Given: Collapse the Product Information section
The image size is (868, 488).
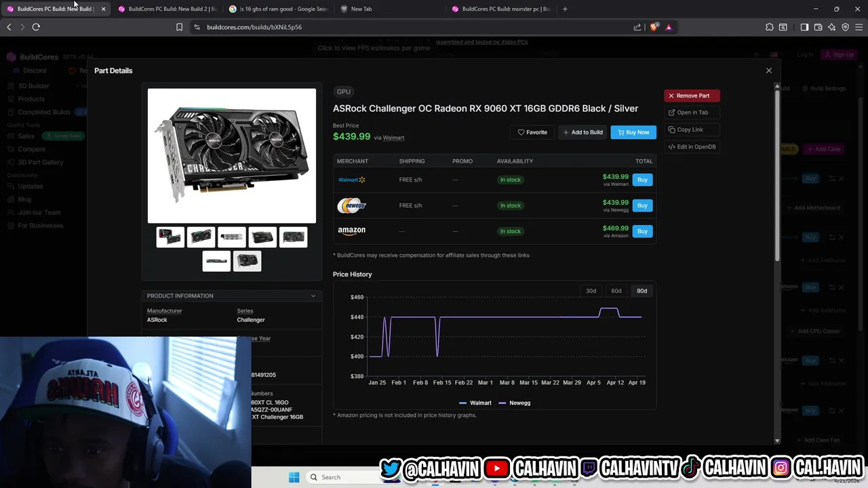Looking at the screenshot, I should (231, 296).
